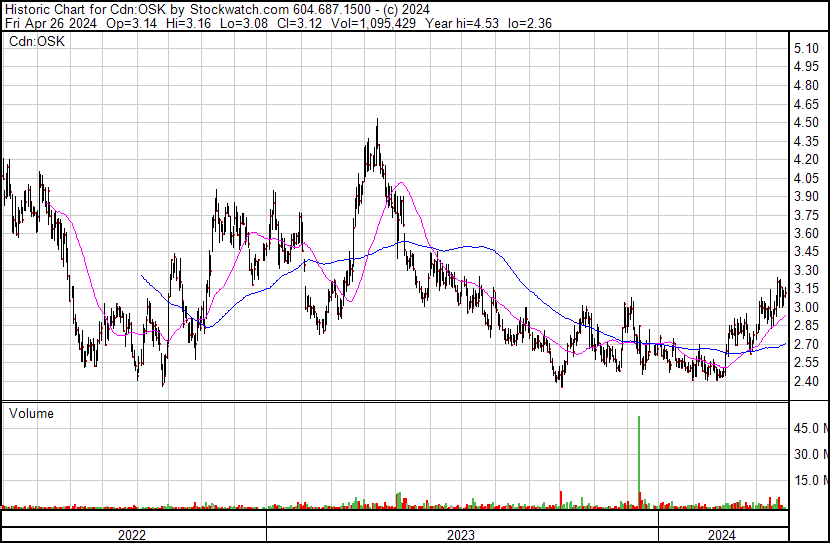Select the 2024 year label on the time axis
This screenshot has width=830, height=543.
(721, 535)
